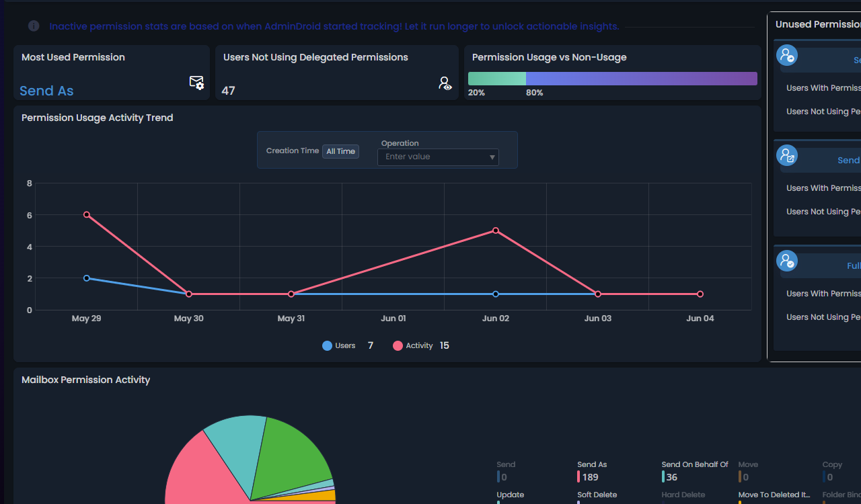Click the user eye icon beside 47
This screenshot has height=504, width=861.
[445, 83]
